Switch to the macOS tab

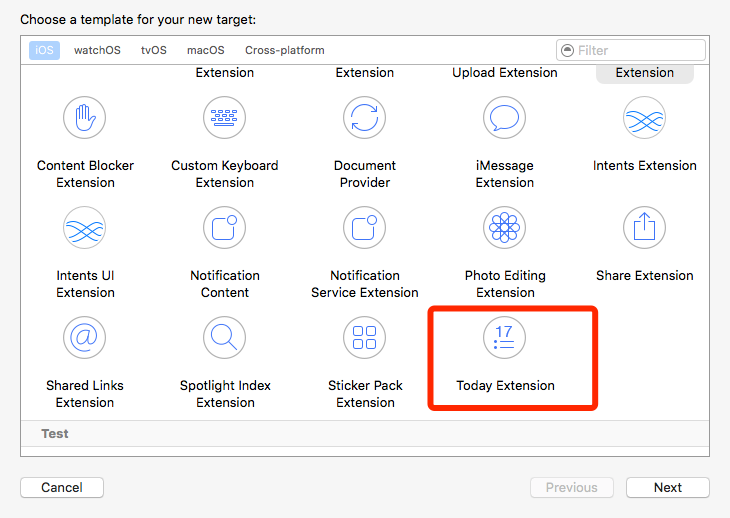click(x=206, y=50)
